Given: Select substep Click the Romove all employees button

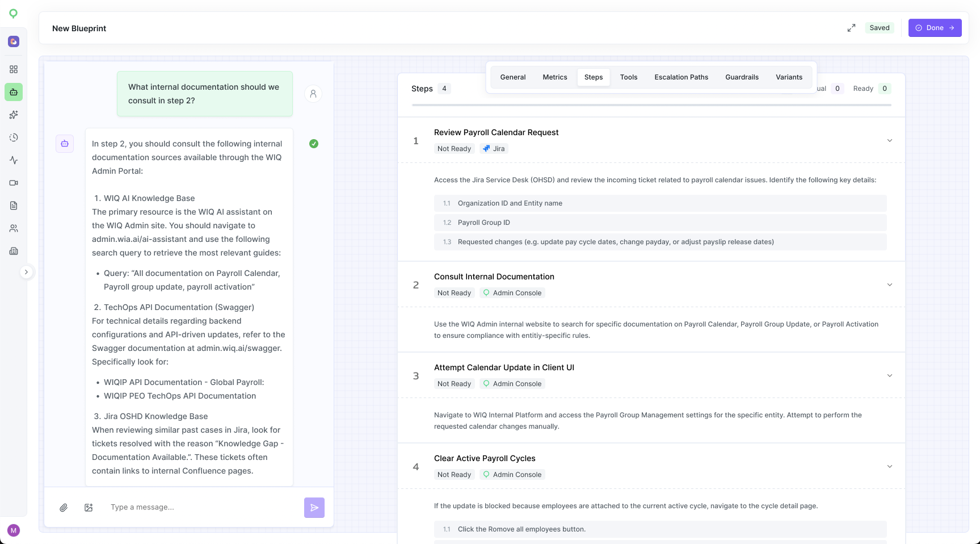Looking at the screenshot, I should point(661,529).
